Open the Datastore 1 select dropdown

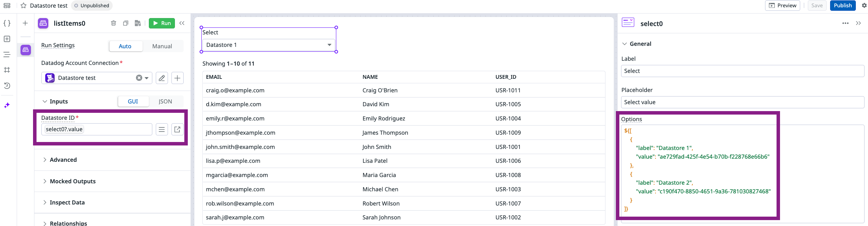coord(268,45)
